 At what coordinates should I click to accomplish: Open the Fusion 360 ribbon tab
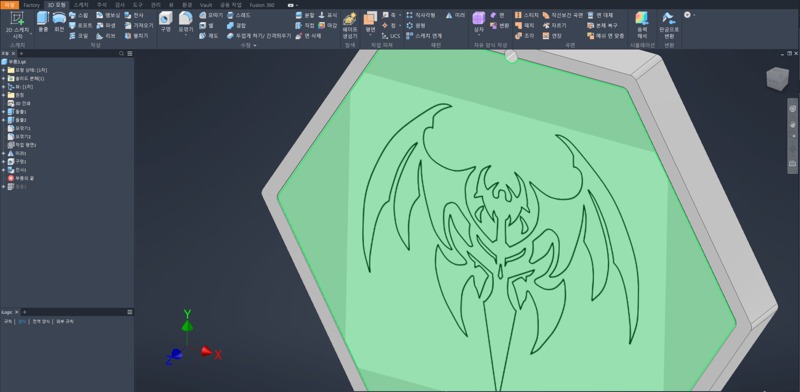tap(262, 5)
